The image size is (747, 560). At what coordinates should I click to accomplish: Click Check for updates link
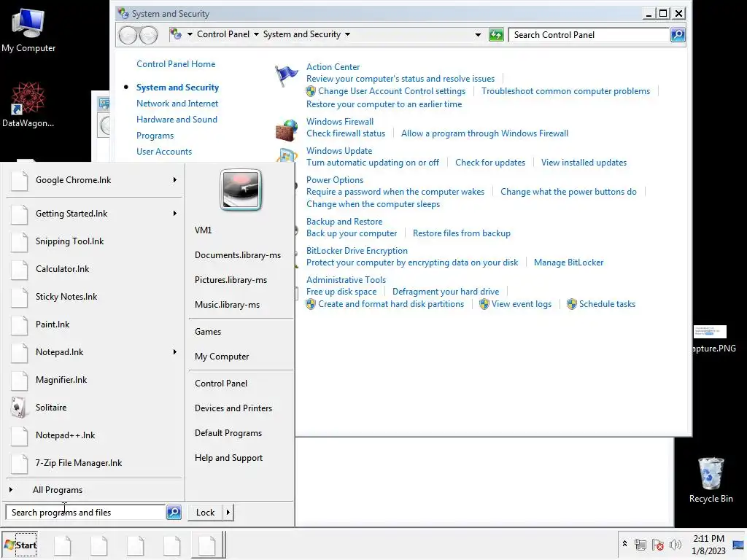tap(489, 163)
